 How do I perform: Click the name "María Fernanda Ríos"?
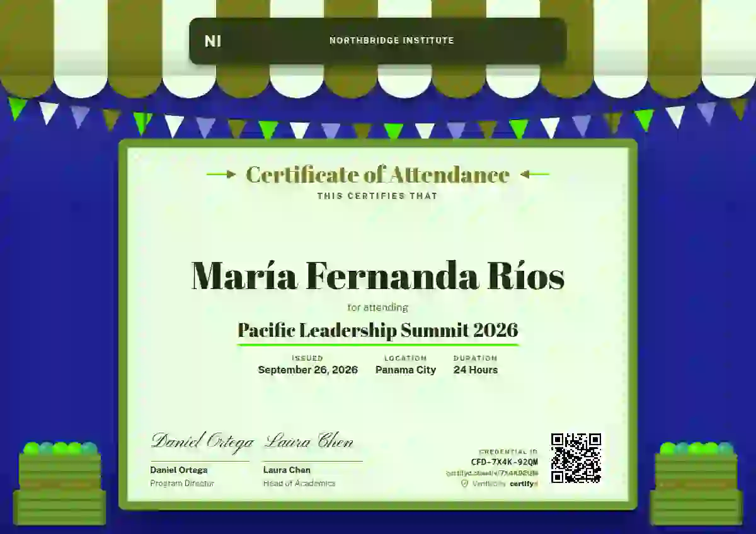377,276
